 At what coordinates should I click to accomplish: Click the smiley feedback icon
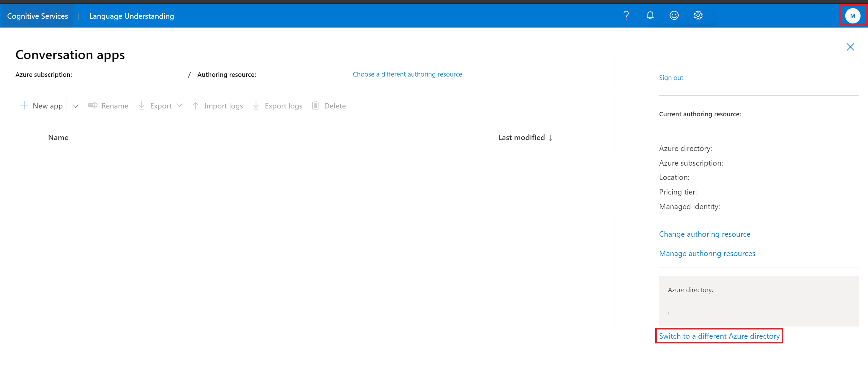coord(674,15)
